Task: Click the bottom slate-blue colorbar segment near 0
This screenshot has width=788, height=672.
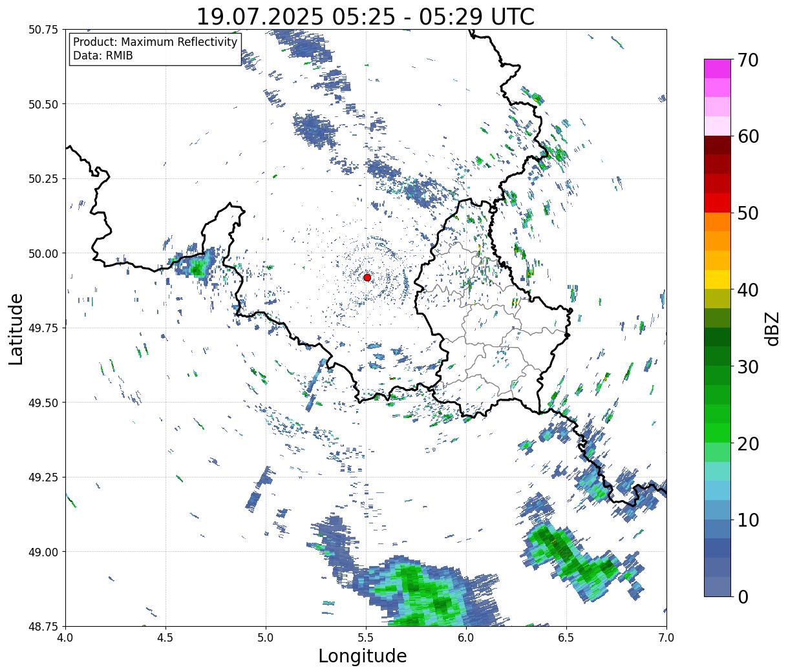Action: (718, 586)
